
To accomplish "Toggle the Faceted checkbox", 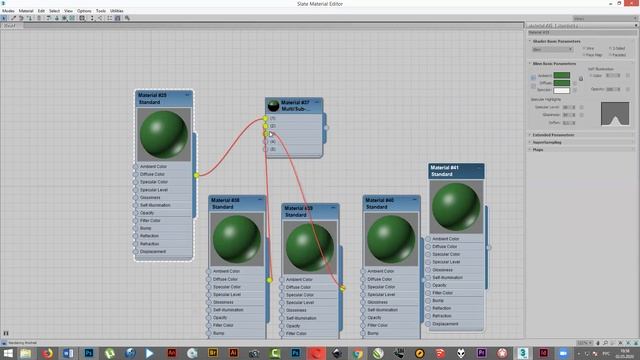I will [x=610, y=55].
